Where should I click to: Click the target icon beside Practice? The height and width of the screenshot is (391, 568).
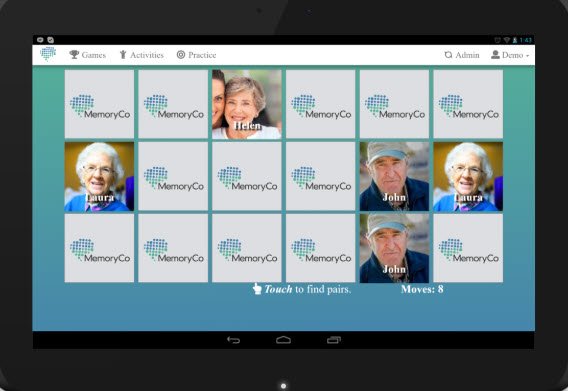tap(181, 55)
